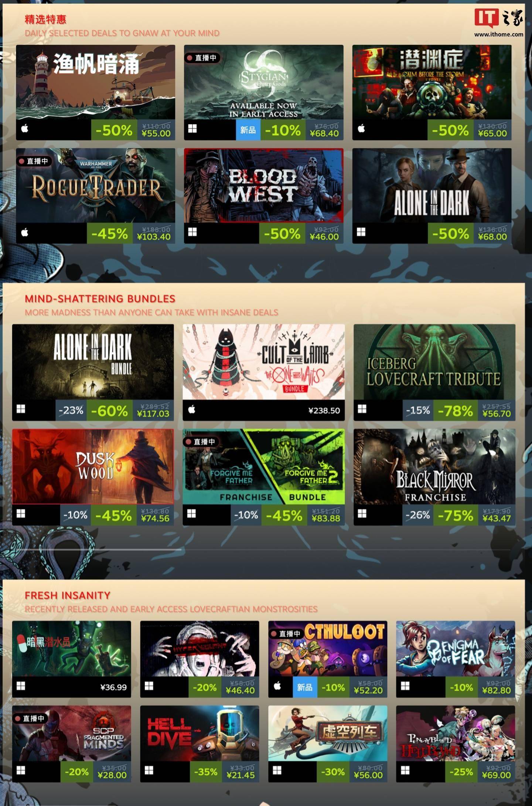Click the ¥36.99 price of 暗黑潜水员
This screenshot has width=532, height=806.
[x=113, y=687]
